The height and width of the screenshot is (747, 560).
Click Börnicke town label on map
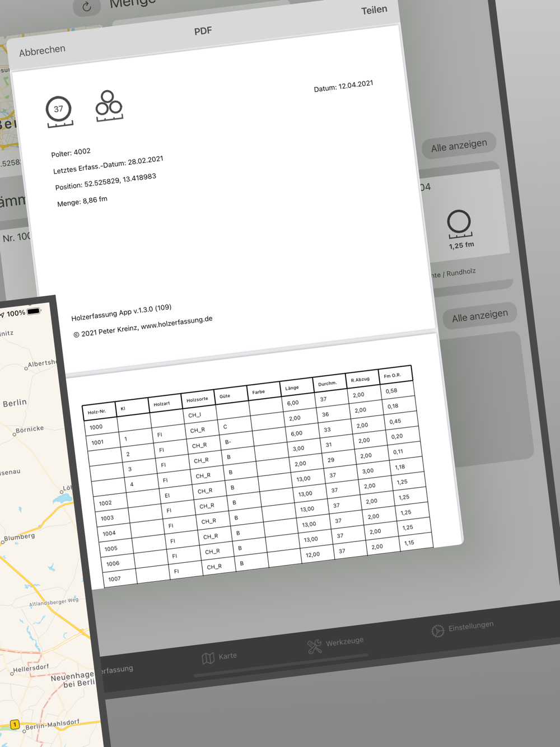point(29,429)
